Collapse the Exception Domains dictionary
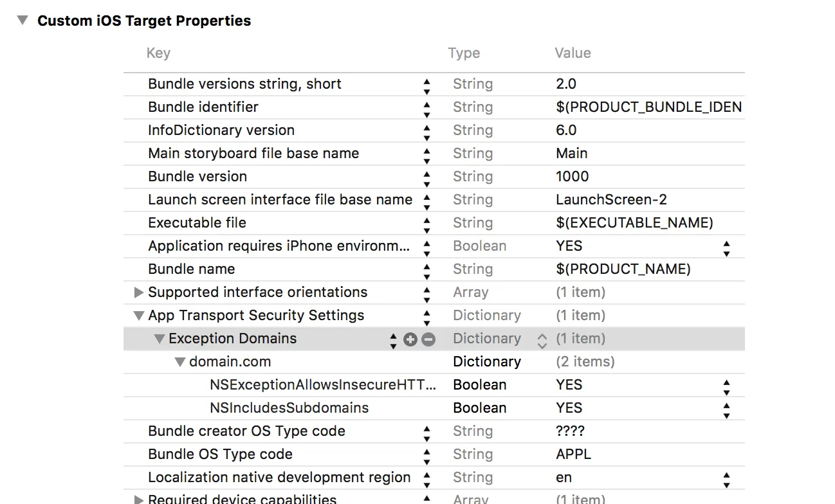Viewport: 835px width, 504px height. pos(160,339)
